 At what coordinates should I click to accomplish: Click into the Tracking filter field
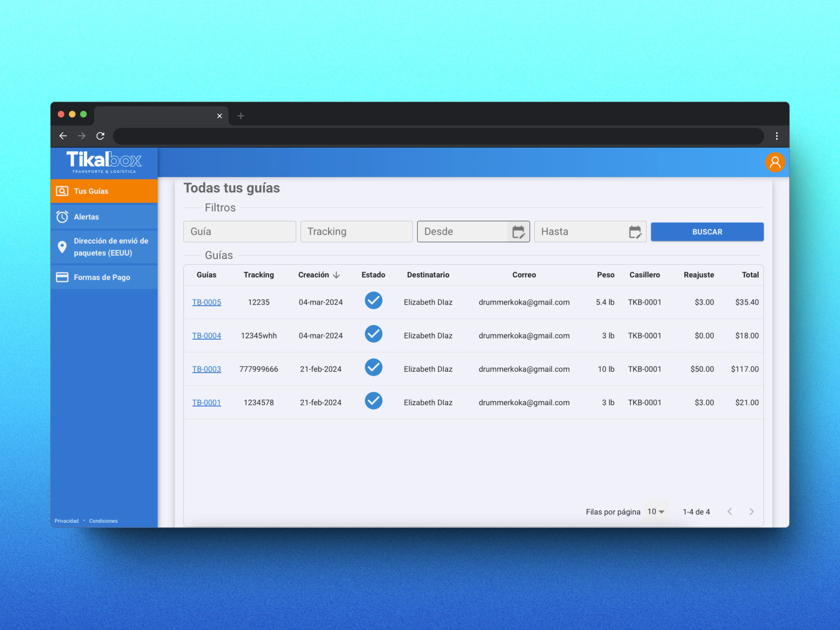pyautogui.click(x=357, y=232)
